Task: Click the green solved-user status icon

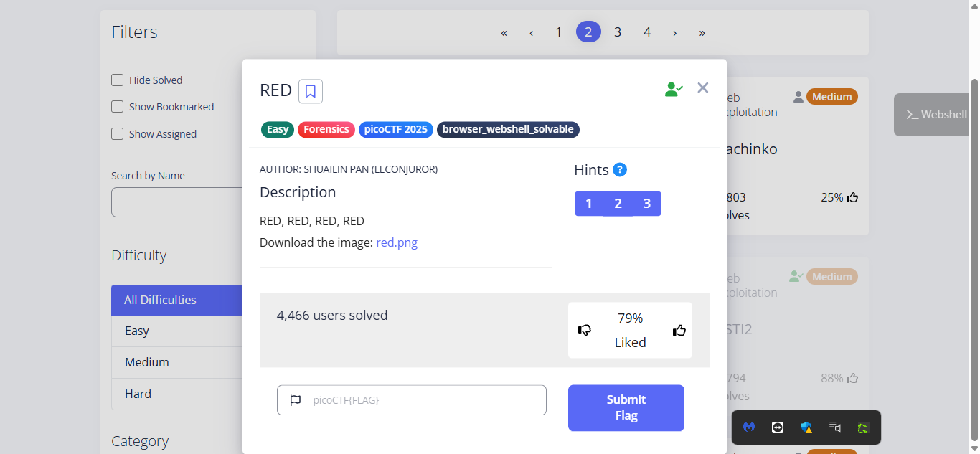Action: tap(673, 89)
